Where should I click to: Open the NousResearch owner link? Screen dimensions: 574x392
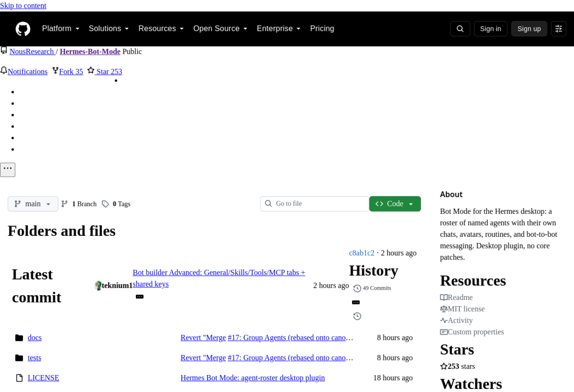pyautogui.click(x=32, y=52)
